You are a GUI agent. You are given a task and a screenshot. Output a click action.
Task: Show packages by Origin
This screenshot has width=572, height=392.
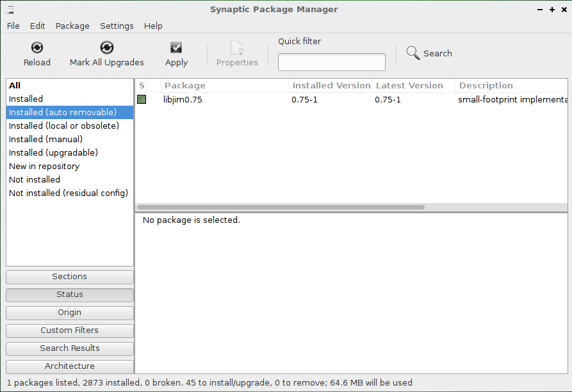70,313
